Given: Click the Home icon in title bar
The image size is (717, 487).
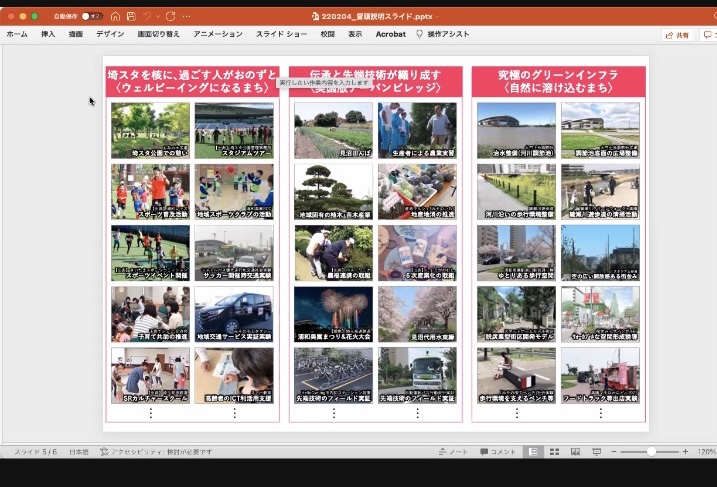Looking at the screenshot, I should click(x=116, y=16).
